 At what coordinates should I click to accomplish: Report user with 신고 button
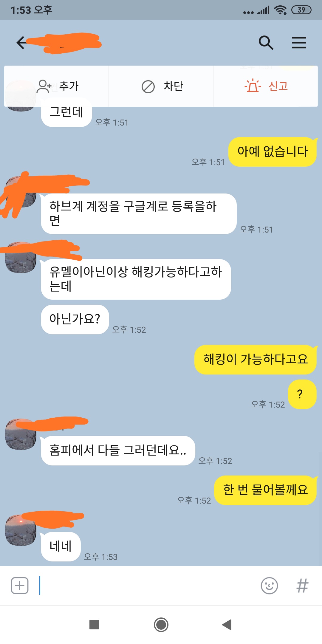tap(266, 86)
